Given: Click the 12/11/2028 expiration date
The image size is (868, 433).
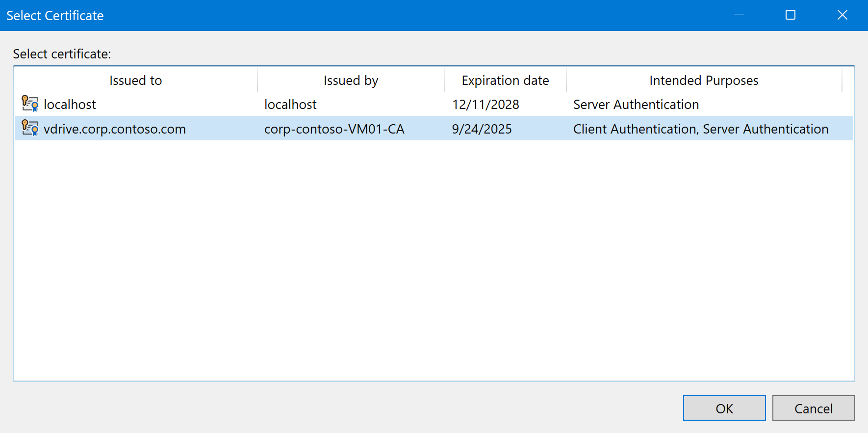Looking at the screenshot, I should tap(485, 105).
